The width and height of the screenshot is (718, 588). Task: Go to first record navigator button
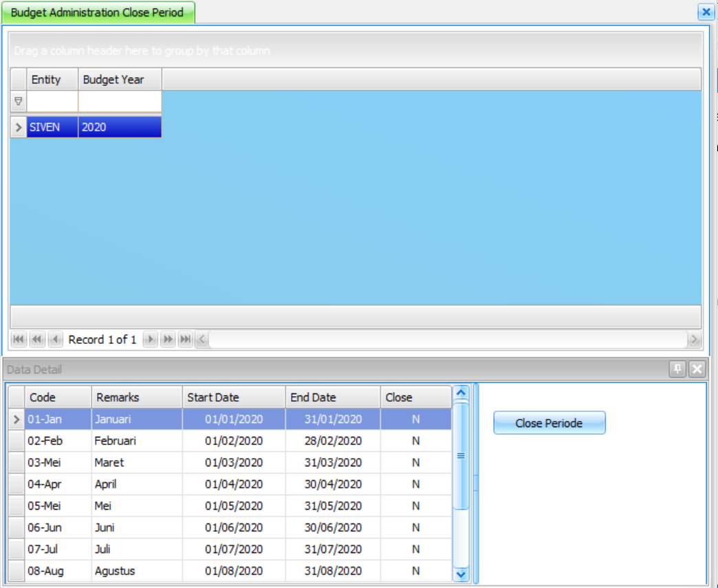tap(19, 339)
